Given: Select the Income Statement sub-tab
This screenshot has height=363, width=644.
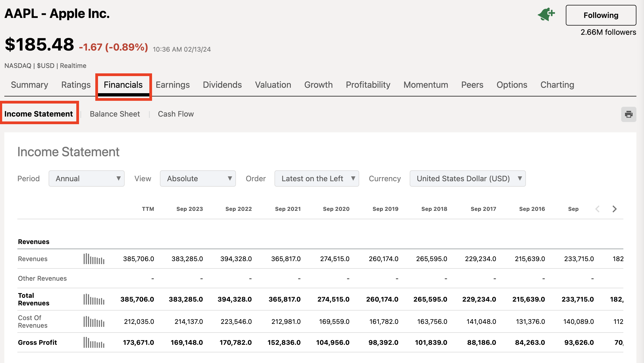Looking at the screenshot, I should click(x=39, y=114).
